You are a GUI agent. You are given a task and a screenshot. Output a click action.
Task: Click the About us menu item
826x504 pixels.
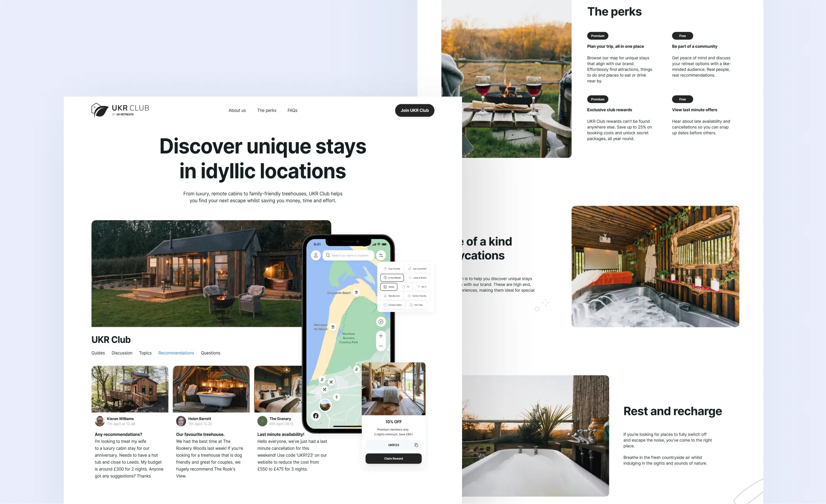237,110
